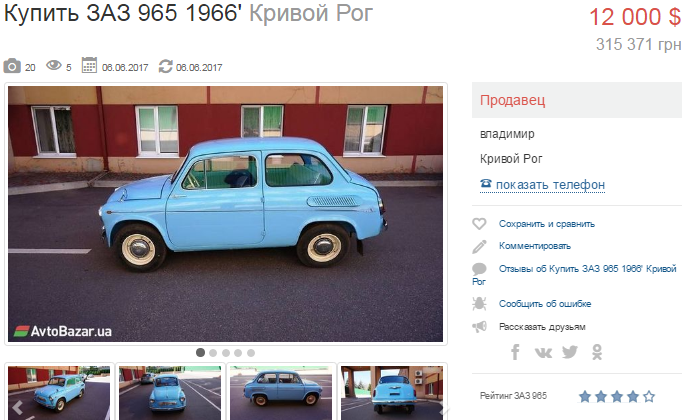The height and width of the screenshot is (420, 690).
Task: Rate ZAZ 965 with the fifth star
Action: [x=649, y=397]
